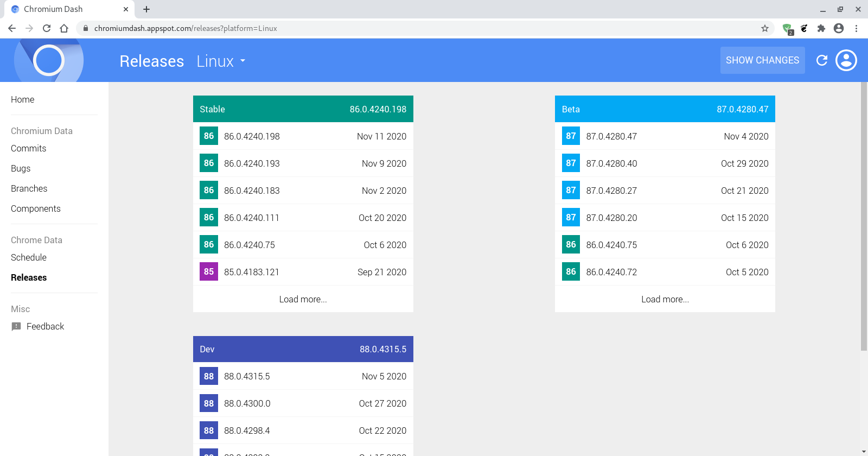Open the Chrome profile avatar icon
The height and width of the screenshot is (456, 868).
click(x=839, y=28)
